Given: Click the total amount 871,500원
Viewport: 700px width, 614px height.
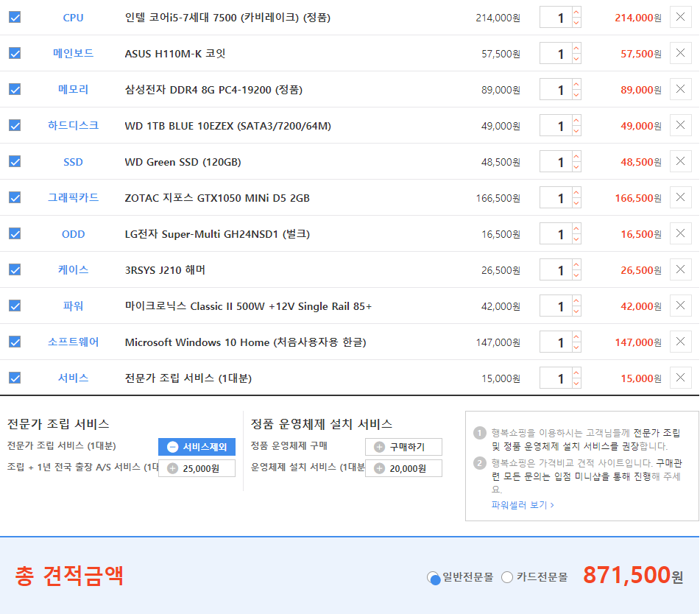Looking at the screenshot, I should click(x=633, y=575).
